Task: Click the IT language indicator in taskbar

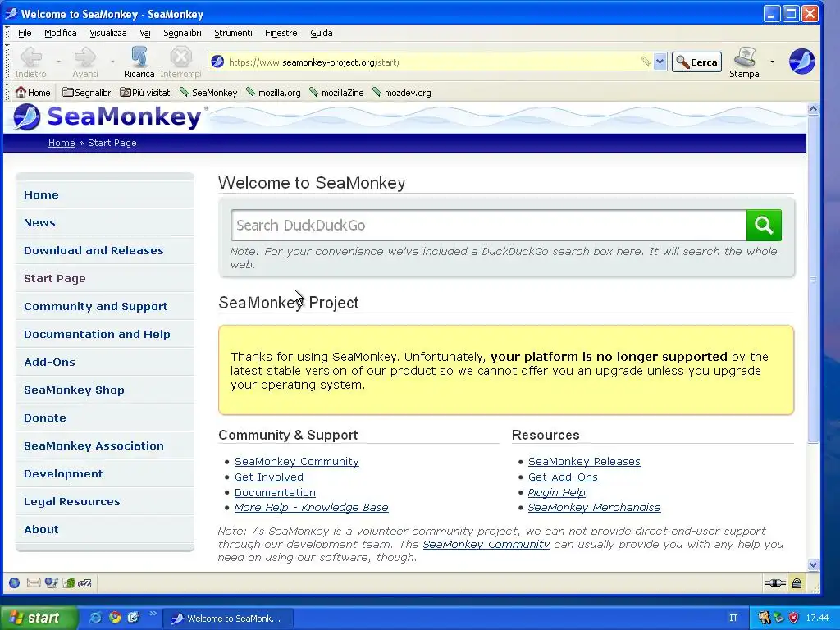Action: pyautogui.click(x=733, y=618)
